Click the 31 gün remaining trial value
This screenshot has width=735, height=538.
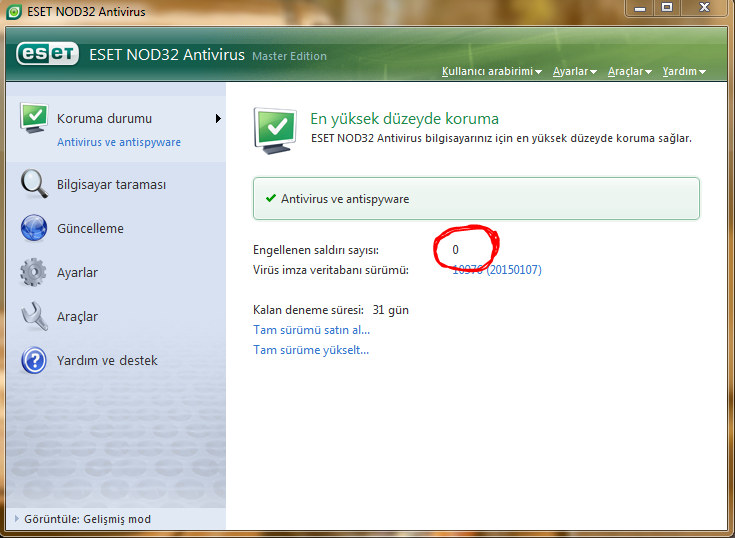pos(390,310)
